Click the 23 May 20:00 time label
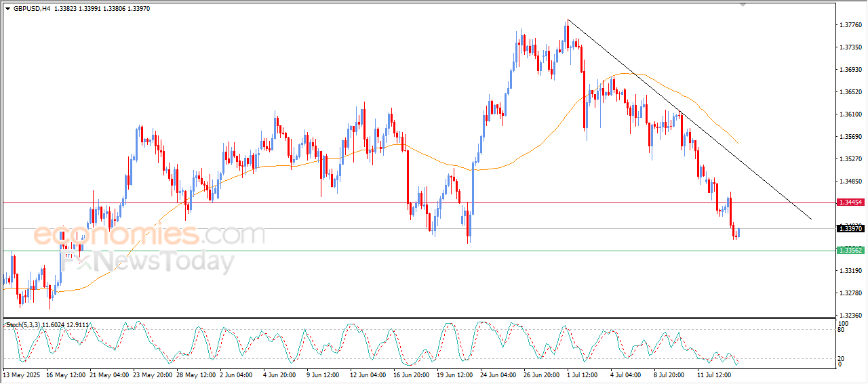 point(153,374)
